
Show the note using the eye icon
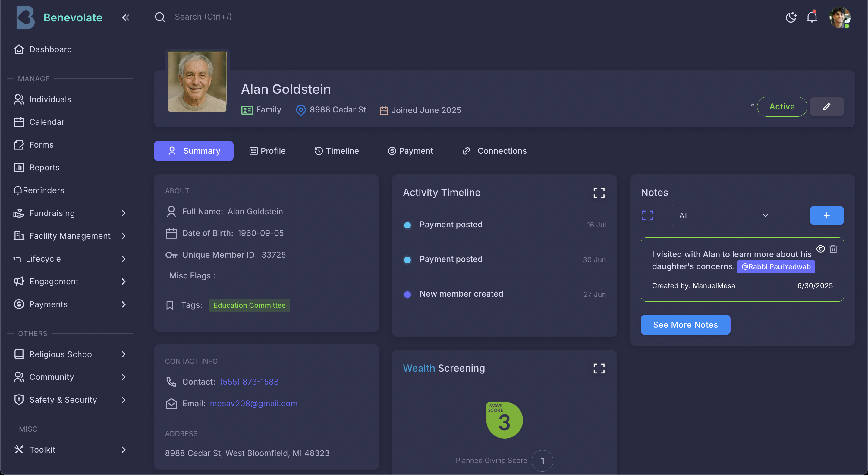(820, 249)
